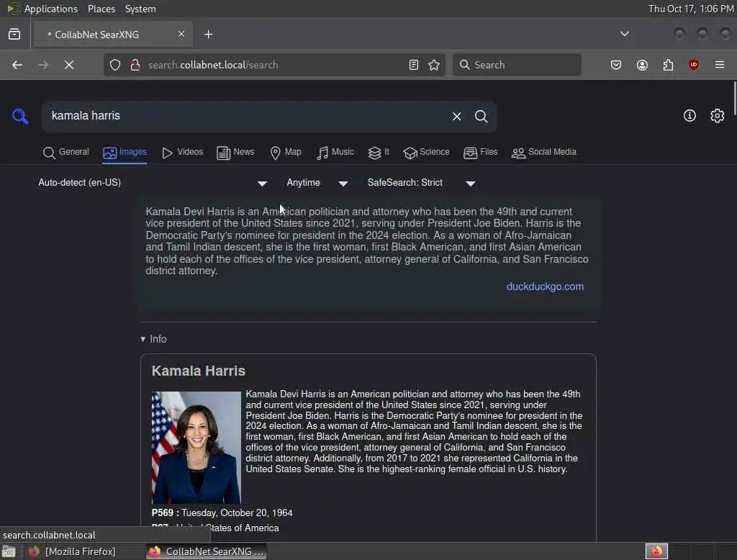Open the About info icon
737x560 pixels.
pyautogui.click(x=689, y=116)
